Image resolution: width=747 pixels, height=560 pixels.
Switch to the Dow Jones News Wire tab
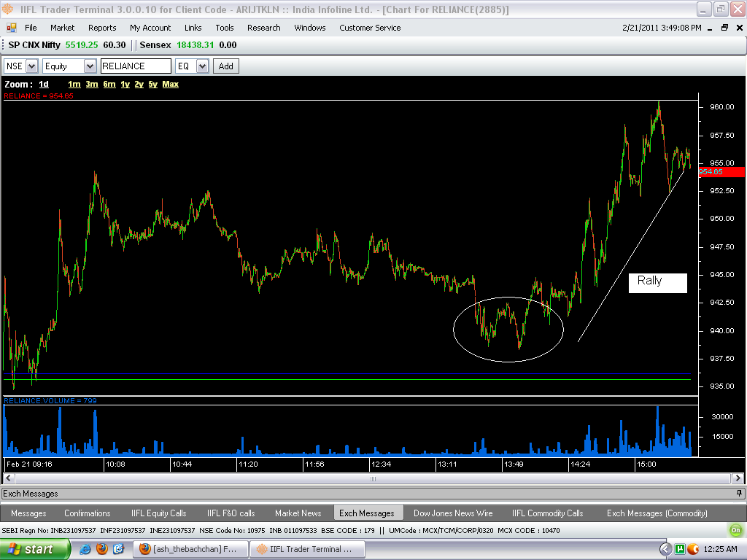[453, 513]
